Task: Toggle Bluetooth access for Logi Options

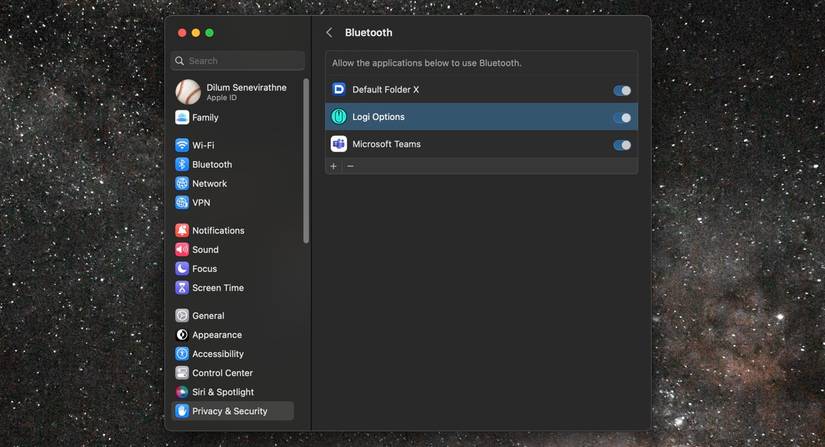Action: (622, 118)
